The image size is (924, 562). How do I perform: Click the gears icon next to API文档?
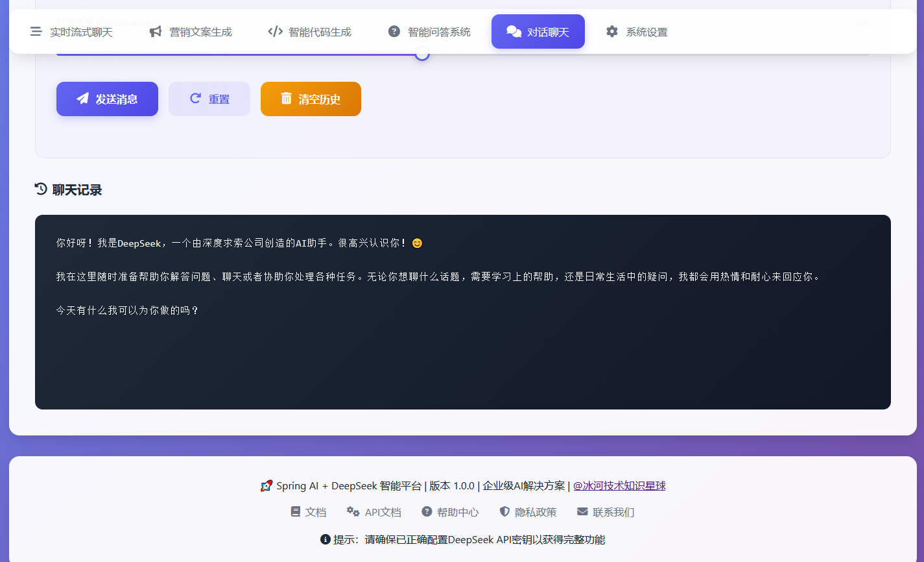point(353,512)
